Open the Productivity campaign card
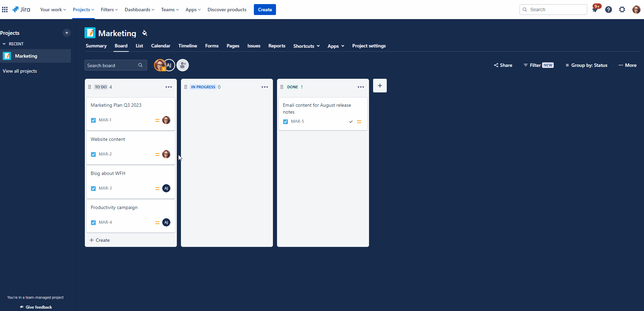The height and width of the screenshot is (311, 644). coord(131,216)
